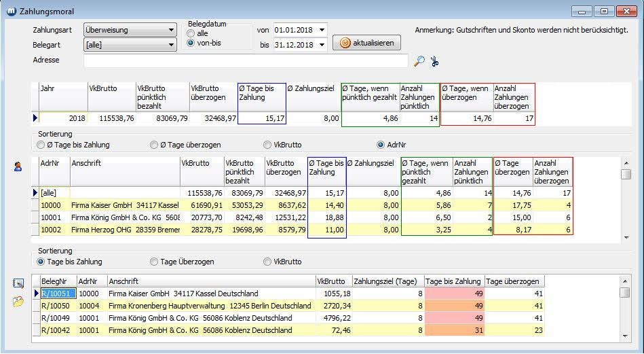Open the 'bis' date picker dropdown
Screen dimensions: 644x354
(321, 45)
